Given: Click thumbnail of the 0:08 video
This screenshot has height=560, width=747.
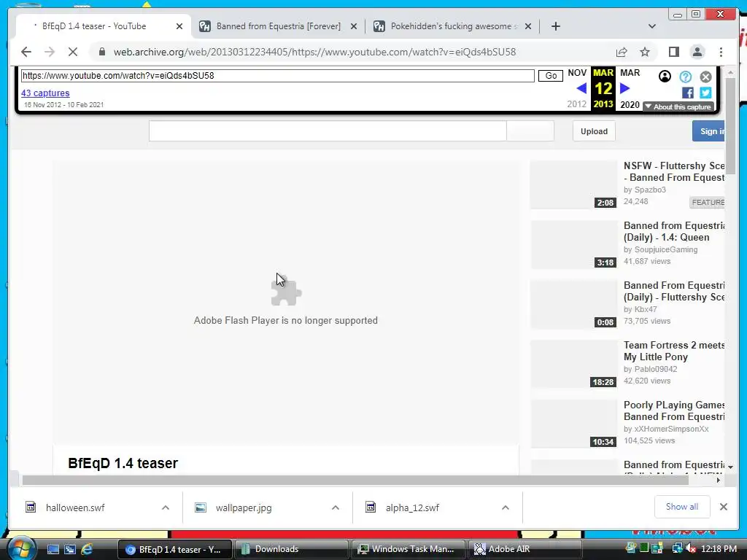Looking at the screenshot, I should 573,304.
